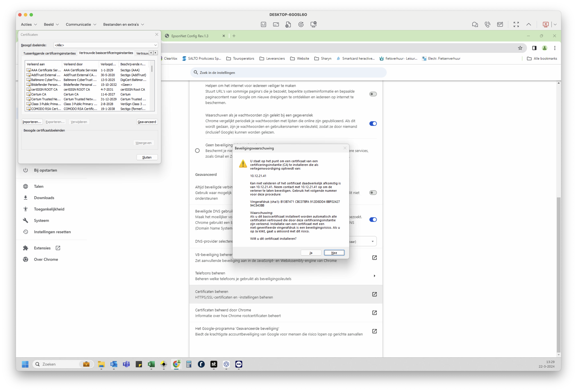Open the remote session dashboard chart icon
The height and width of the screenshot is (392, 577).
click(x=263, y=24)
